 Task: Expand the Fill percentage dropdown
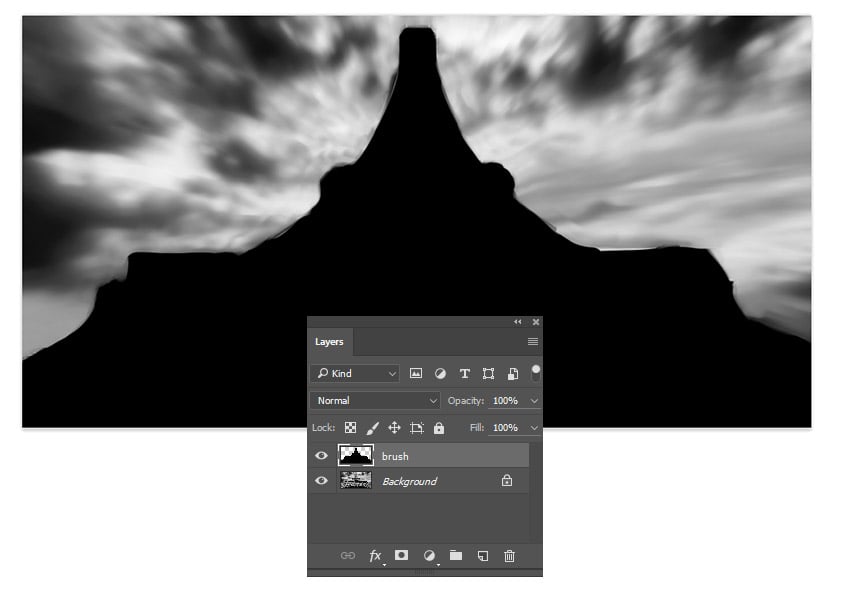533,428
